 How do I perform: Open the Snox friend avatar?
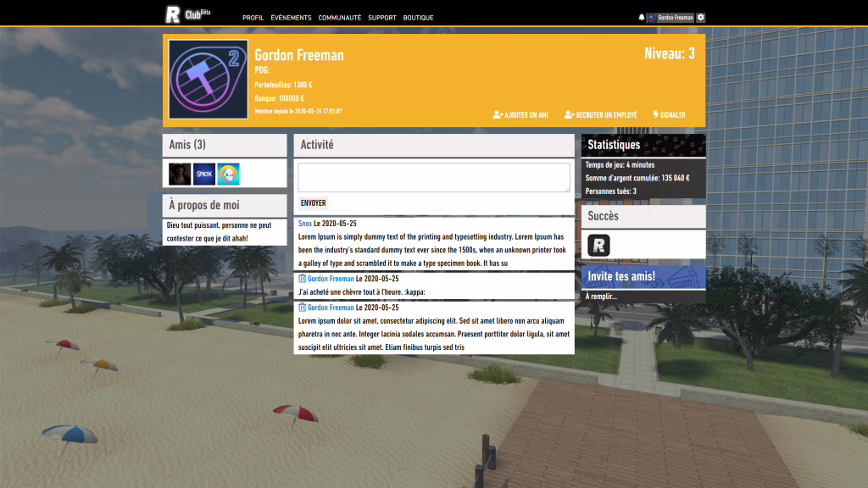(204, 174)
